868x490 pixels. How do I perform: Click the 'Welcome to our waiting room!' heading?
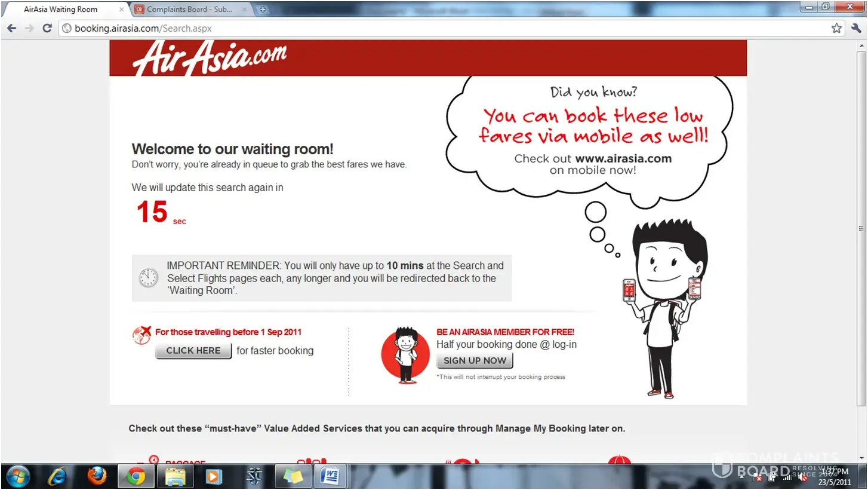coord(233,149)
